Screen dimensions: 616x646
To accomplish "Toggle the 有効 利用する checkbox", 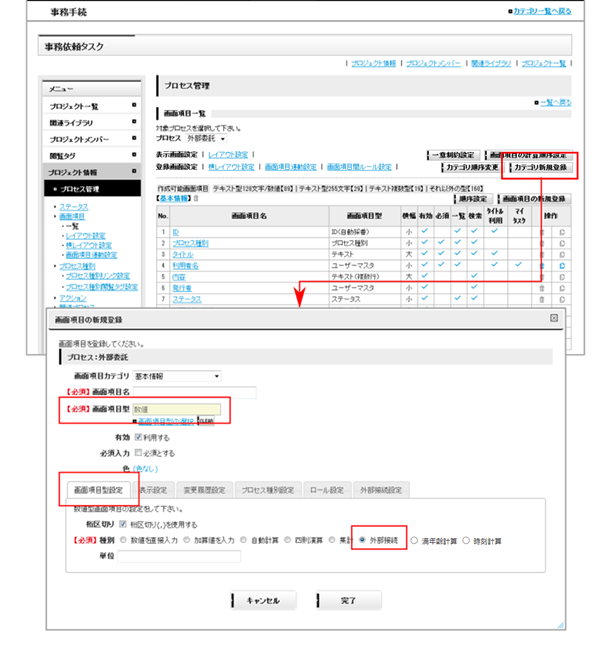I will (x=138, y=437).
